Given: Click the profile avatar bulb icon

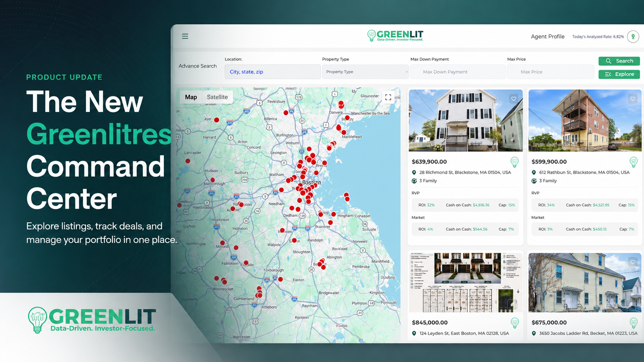Looking at the screenshot, I should point(633,37).
